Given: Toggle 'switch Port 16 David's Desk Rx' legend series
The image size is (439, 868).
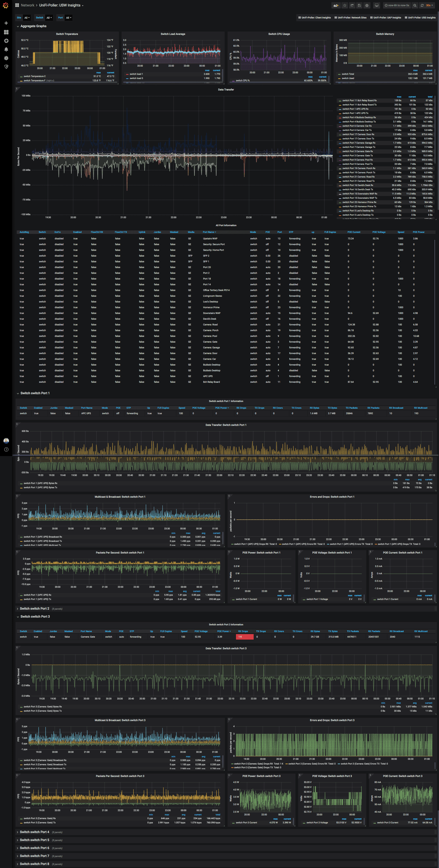Looking at the screenshot, I should [358, 185].
